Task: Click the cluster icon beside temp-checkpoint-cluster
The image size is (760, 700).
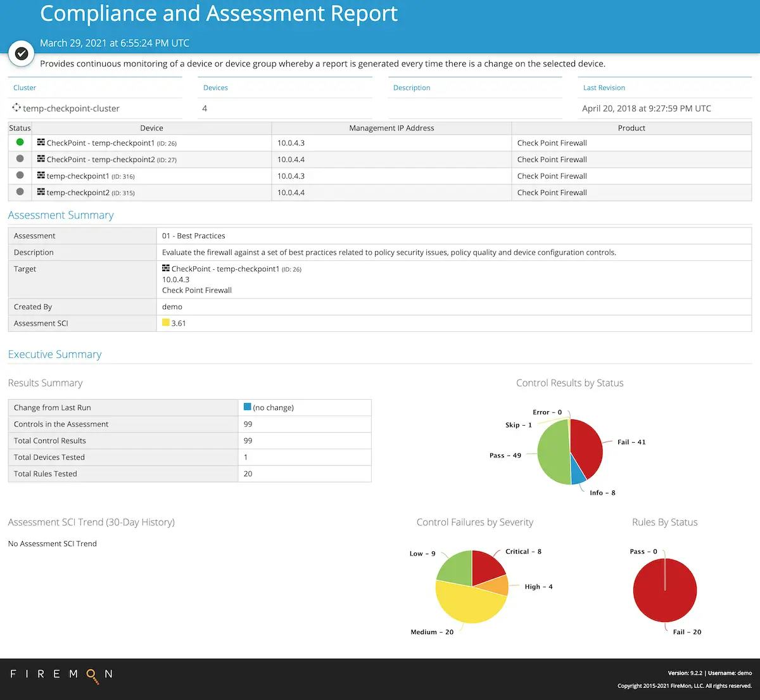Action: [x=16, y=108]
